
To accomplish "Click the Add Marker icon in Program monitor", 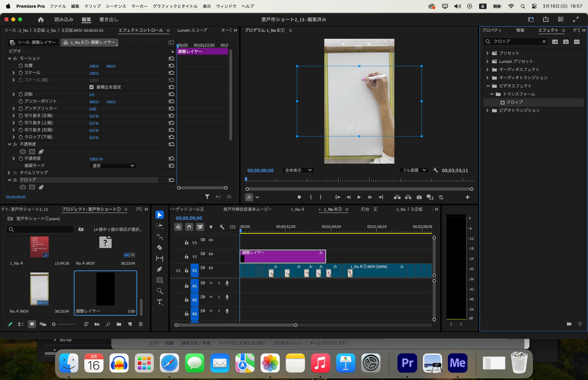I will tap(299, 197).
